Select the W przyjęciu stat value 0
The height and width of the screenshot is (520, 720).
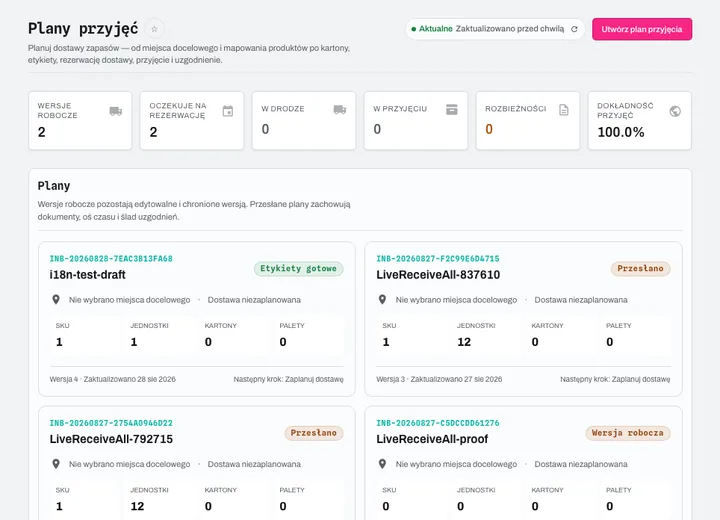pos(377,130)
